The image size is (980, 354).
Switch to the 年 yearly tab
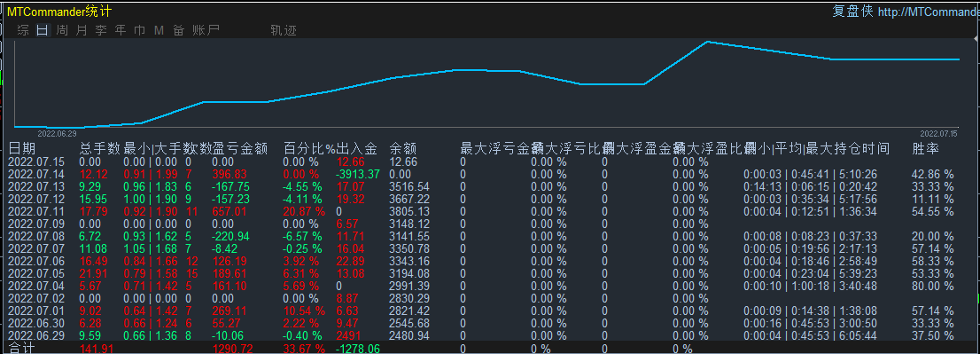pyautogui.click(x=120, y=30)
